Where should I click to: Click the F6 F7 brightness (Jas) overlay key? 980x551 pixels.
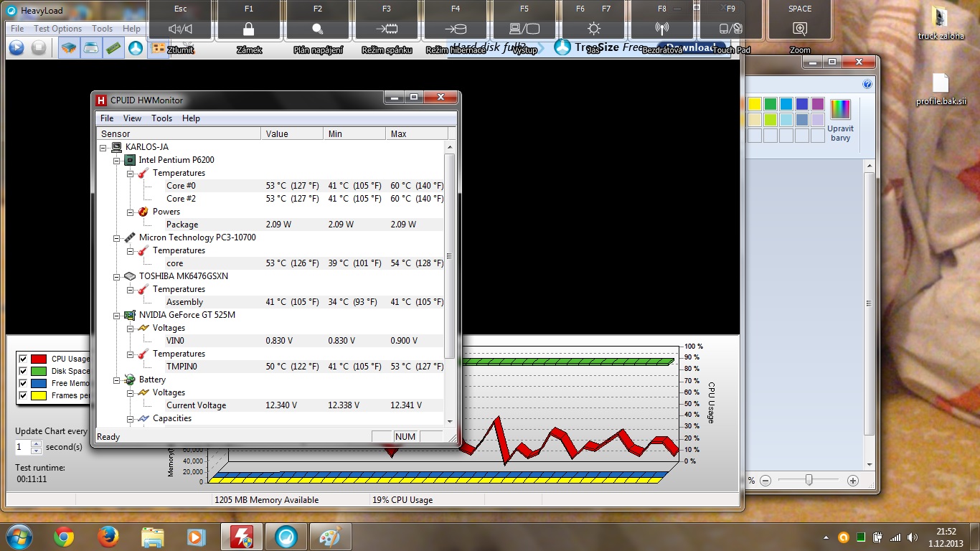593,21
